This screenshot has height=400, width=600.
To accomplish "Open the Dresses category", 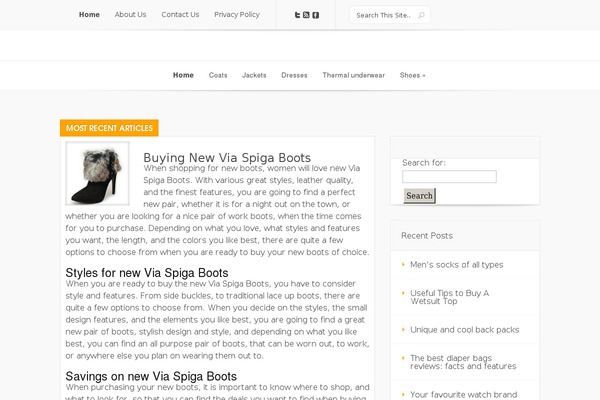I will coord(294,75).
